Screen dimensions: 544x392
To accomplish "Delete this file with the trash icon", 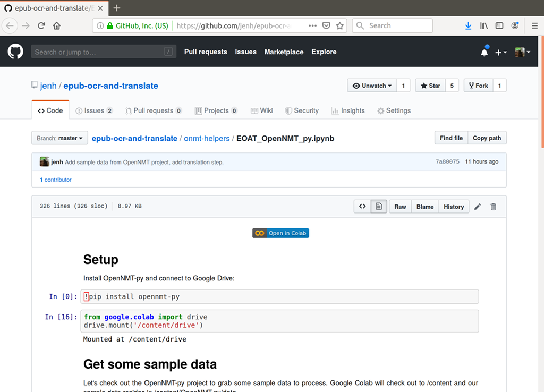I will [494, 207].
